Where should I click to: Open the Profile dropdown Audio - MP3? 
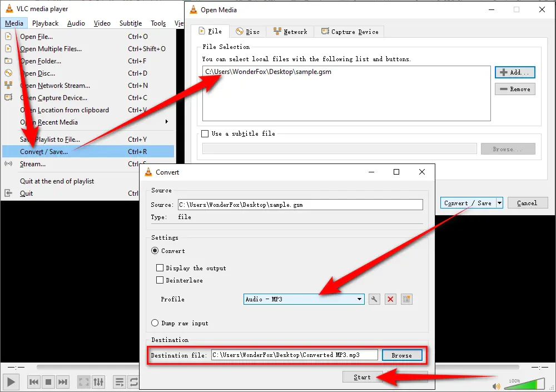tap(304, 299)
